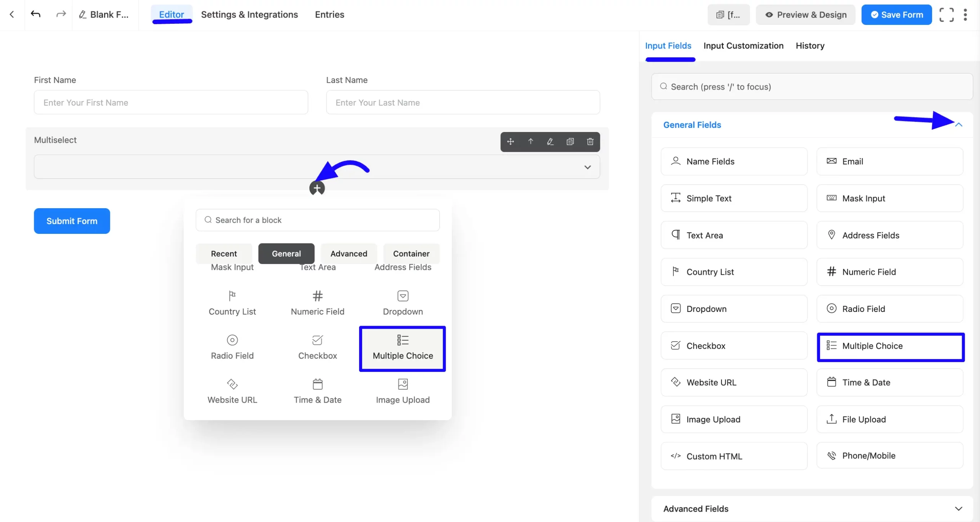
Task: Focus the Search for a block field
Action: click(317, 220)
